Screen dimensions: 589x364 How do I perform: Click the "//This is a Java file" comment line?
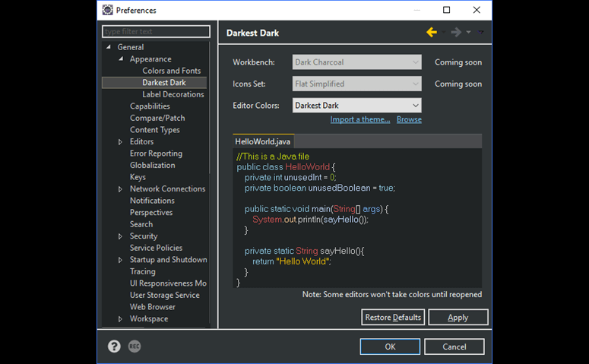[273, 157]
